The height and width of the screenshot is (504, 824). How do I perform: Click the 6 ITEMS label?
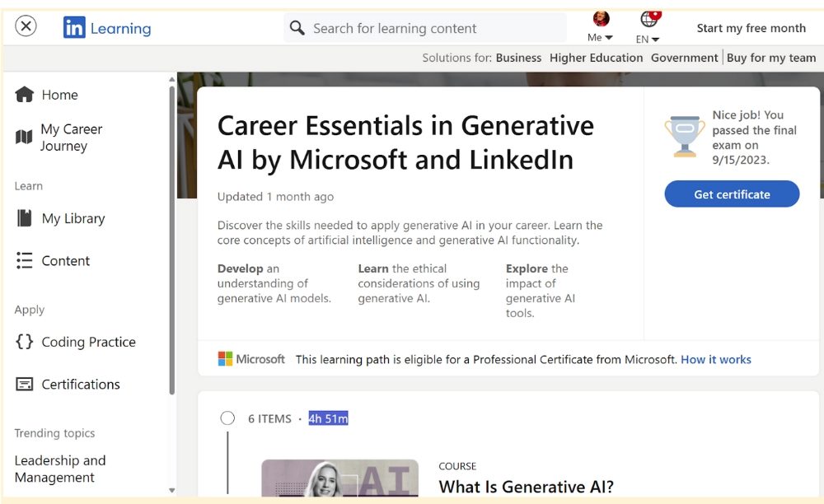point(269,418)
